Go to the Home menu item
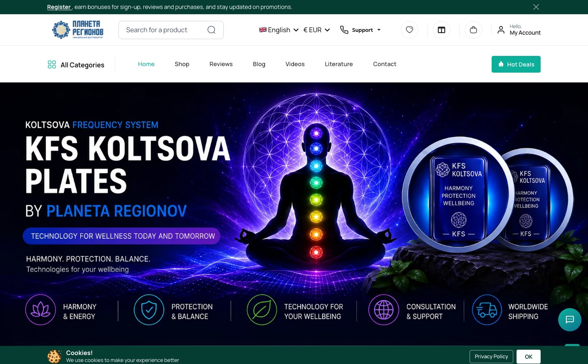The width and height of the screenshot is (588, 364). (x=146, y=64)
